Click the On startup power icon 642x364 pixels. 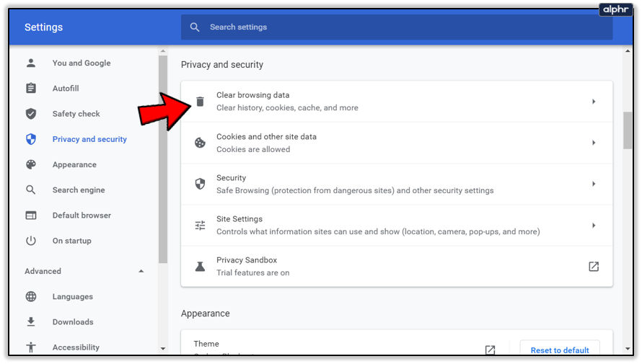[31, 241]
